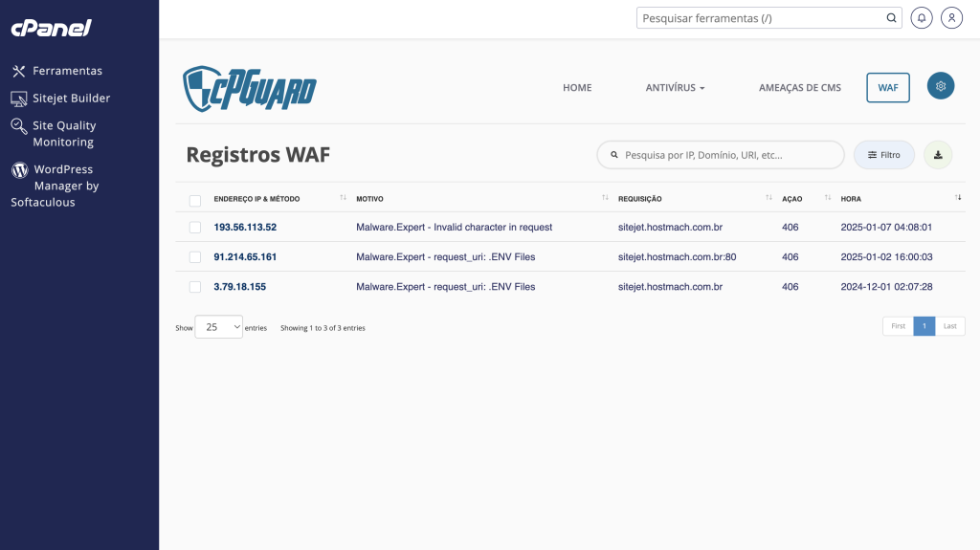Click timestamp 2024-12-01 02:07:28

(886, 287)
